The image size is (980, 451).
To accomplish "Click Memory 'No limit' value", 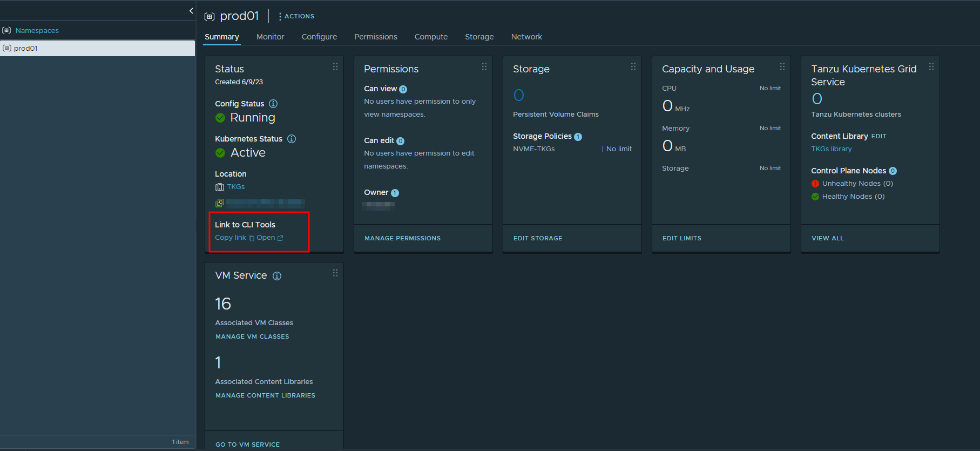I will click(x=770, y=128).
